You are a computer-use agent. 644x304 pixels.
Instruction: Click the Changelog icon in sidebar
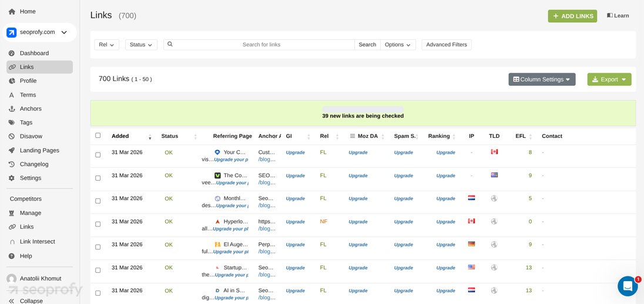tap(12, 164)
